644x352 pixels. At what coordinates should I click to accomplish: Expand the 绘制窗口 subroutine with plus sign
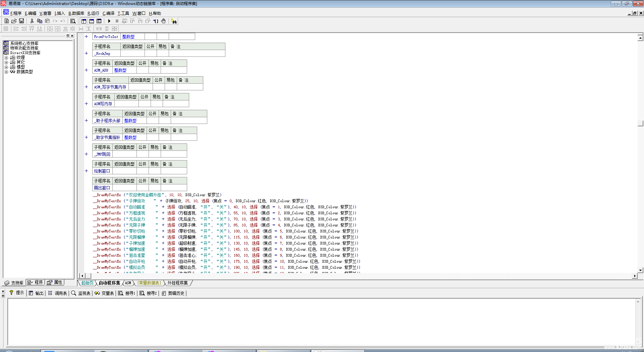(x=86, y=171)
